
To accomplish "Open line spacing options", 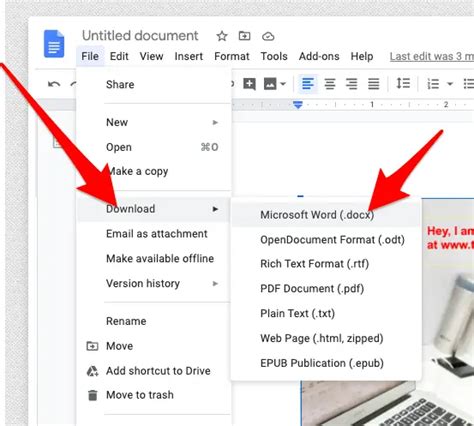I will point(403,83).
